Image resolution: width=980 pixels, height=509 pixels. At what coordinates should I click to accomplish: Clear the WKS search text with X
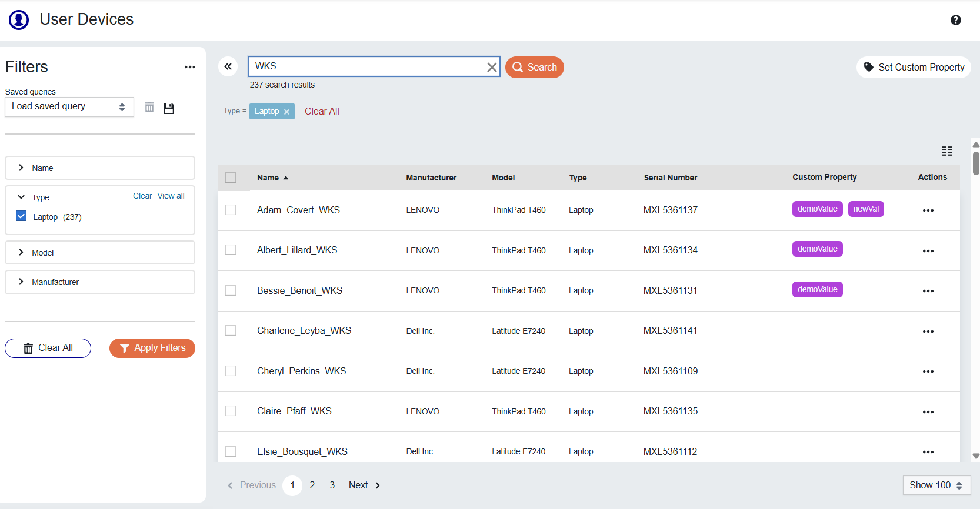pos(492,68)
